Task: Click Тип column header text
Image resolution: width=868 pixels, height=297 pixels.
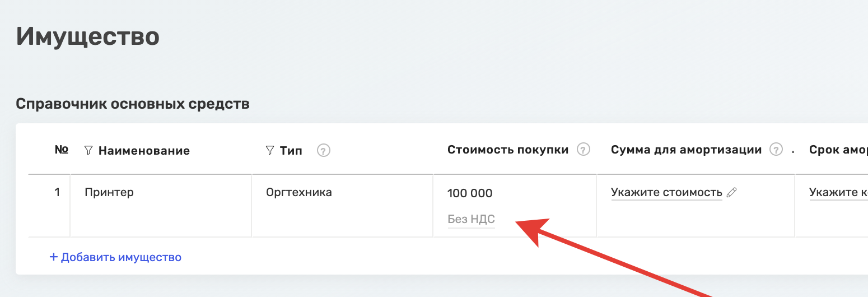Action: click(291, 151)
